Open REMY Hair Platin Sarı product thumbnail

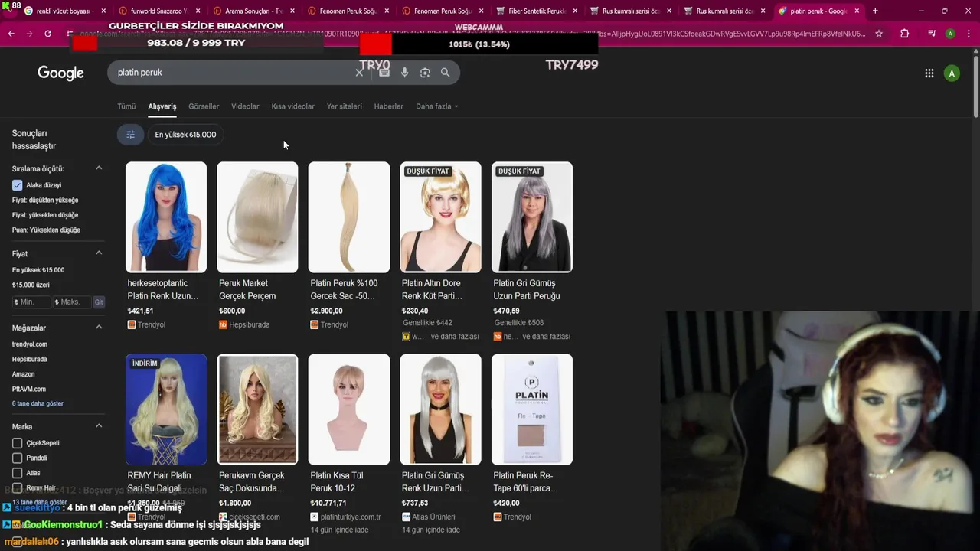click(166, 409)
